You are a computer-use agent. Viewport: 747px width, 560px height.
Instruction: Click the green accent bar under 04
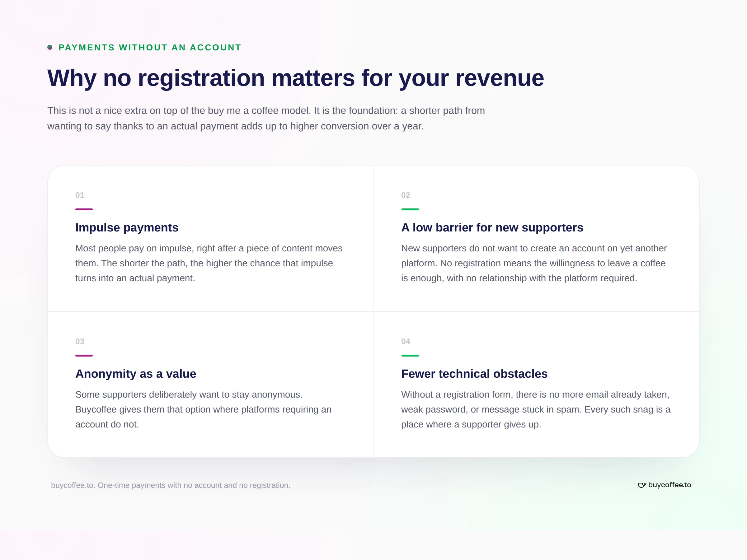click(x=410, y=355)
